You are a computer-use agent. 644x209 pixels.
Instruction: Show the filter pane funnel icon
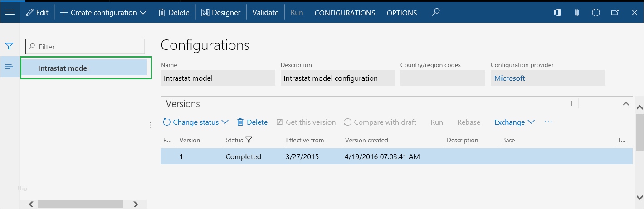pos(9,46)
